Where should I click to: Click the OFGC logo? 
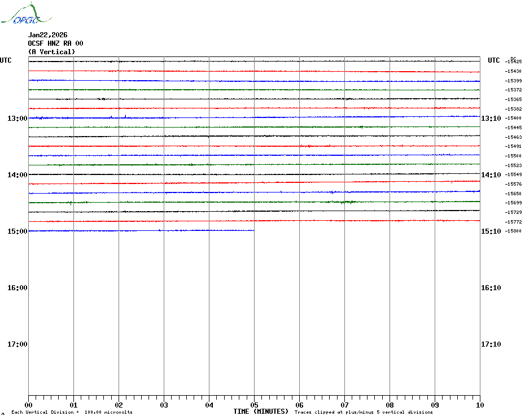click(x=27, y=13)
